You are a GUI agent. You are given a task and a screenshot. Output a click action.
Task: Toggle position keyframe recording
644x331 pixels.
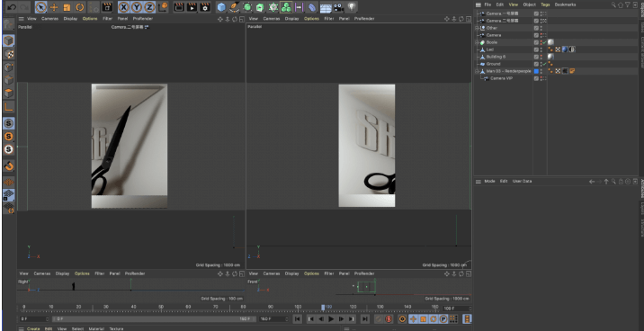click(x=413, y=319)
